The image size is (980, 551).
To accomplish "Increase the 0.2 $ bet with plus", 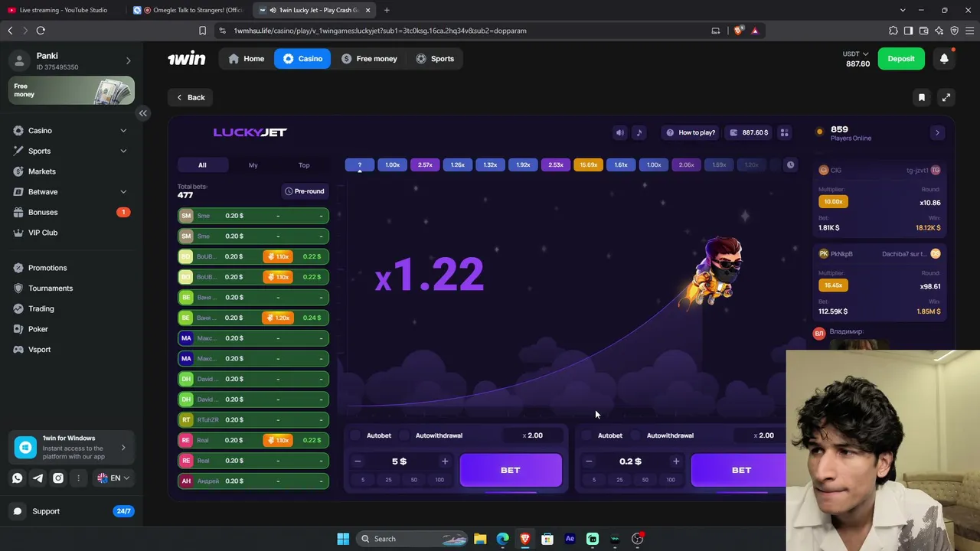I will click(676, 461).
